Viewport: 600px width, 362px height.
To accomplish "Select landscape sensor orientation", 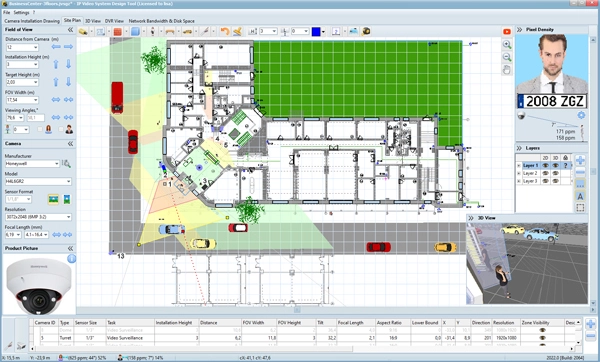I will click(x=53, y=199).
